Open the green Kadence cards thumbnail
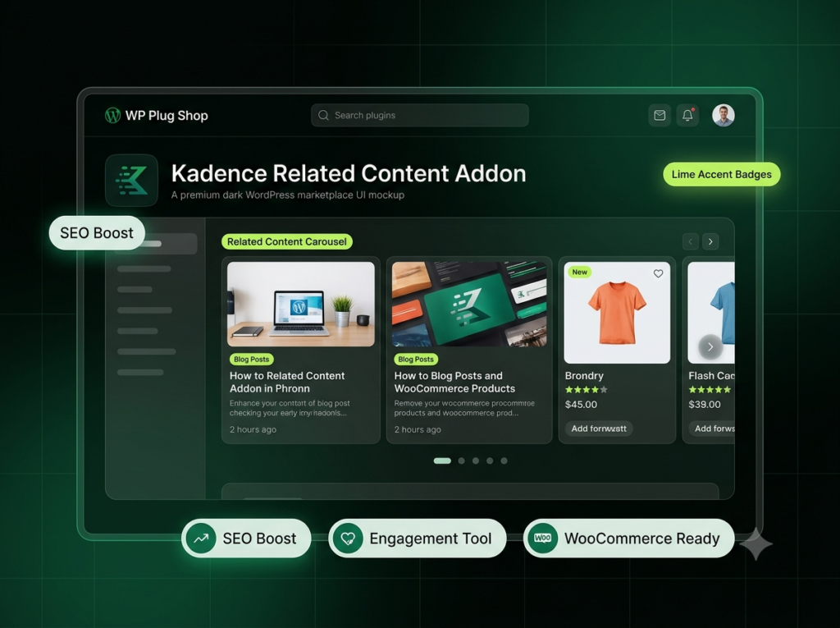 coord(469,304)
